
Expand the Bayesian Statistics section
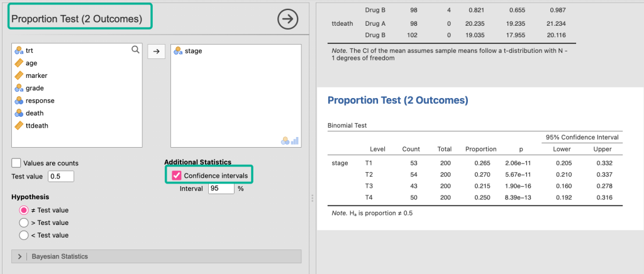tap(157, 256)
